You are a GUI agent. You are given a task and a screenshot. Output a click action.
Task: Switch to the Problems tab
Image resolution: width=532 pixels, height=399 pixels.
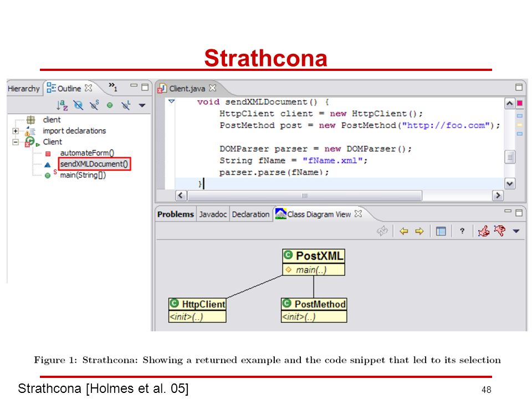[x=176, y=214]
